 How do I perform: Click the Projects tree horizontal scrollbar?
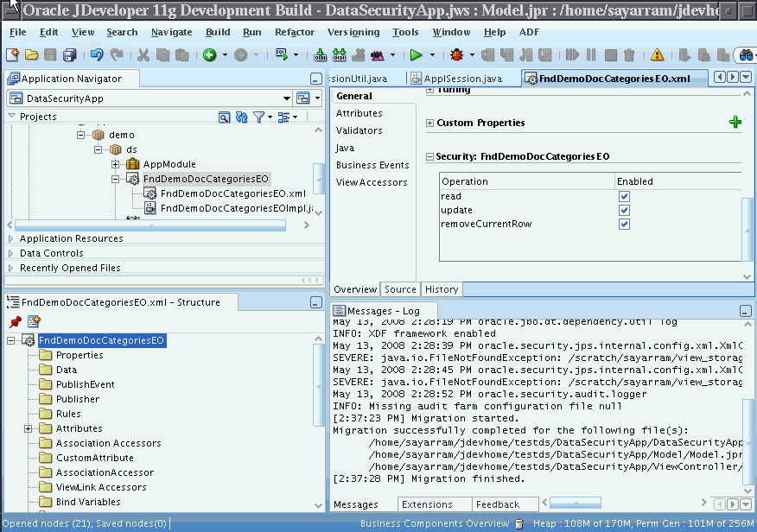pyautogui.click(x=150, y=225)
